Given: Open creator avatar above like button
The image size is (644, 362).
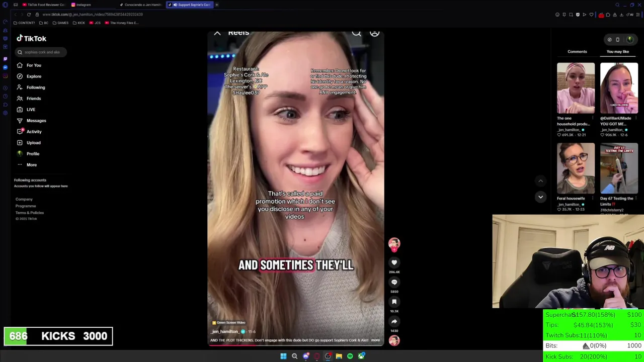Looking at the screenshot, I should tap(394, 244).
